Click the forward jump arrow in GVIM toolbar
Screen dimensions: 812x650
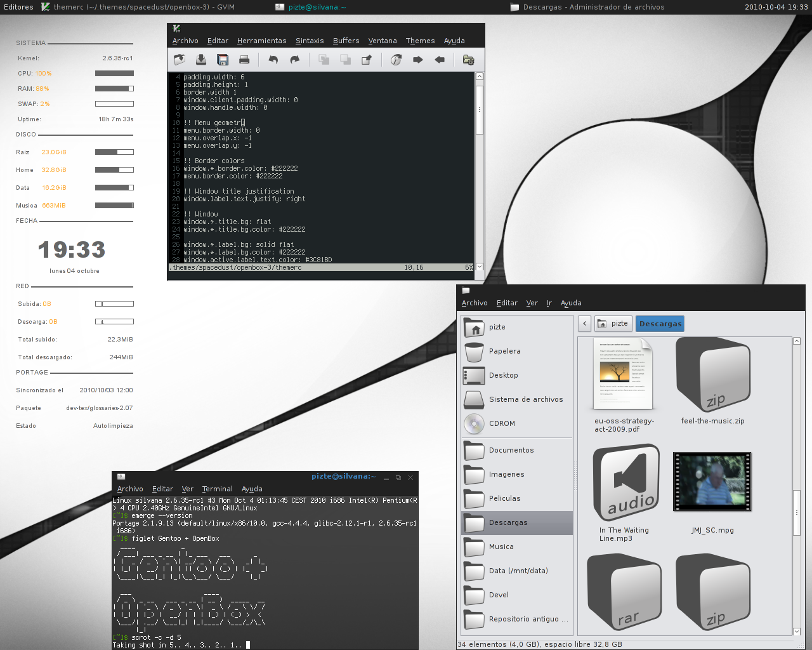417,60
